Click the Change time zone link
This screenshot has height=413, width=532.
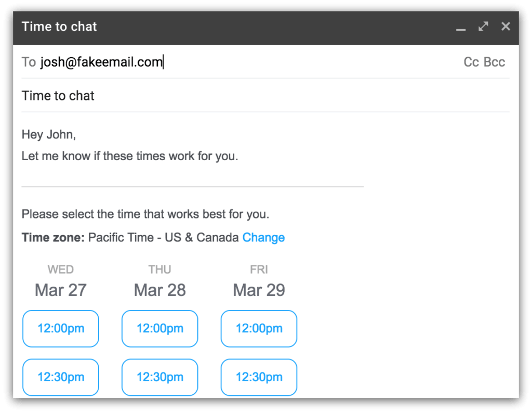coord(263,237)
